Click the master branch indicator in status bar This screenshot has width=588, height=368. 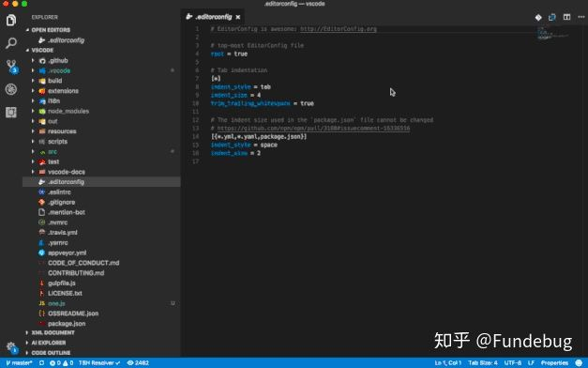coord(19,363)
